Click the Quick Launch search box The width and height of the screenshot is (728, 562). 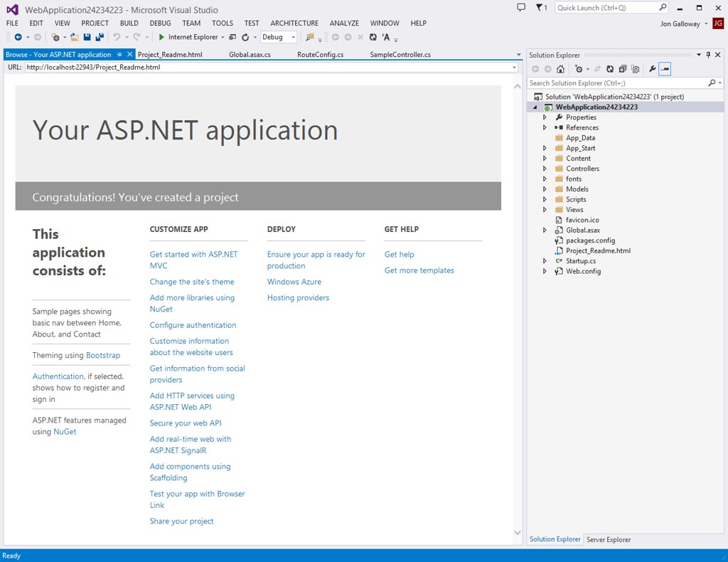(x=606, y=8)
